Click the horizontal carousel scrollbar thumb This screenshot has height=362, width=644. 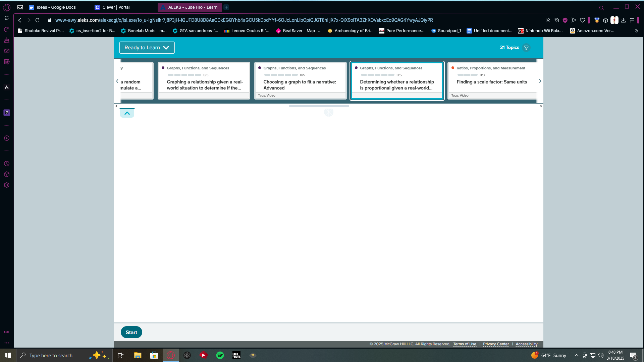(x=319, y=106)
